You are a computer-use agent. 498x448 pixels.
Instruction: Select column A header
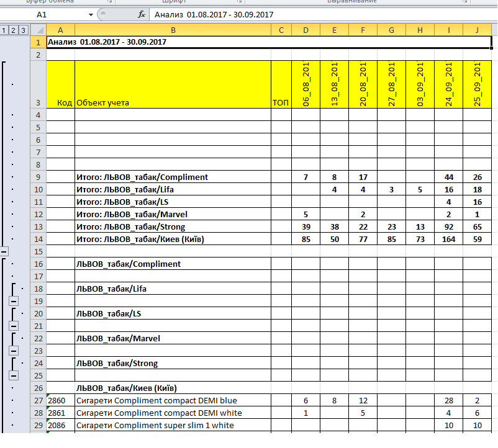[x=60, y=30]
